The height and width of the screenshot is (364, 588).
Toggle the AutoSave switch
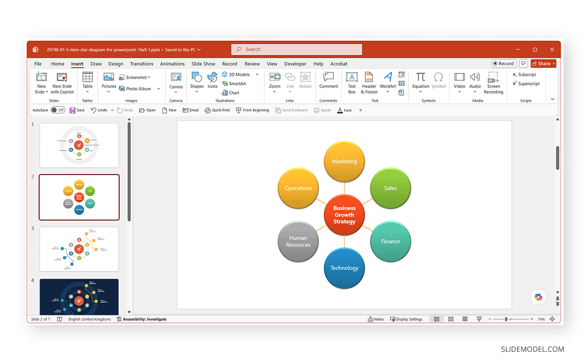click(x=58, y=110)
